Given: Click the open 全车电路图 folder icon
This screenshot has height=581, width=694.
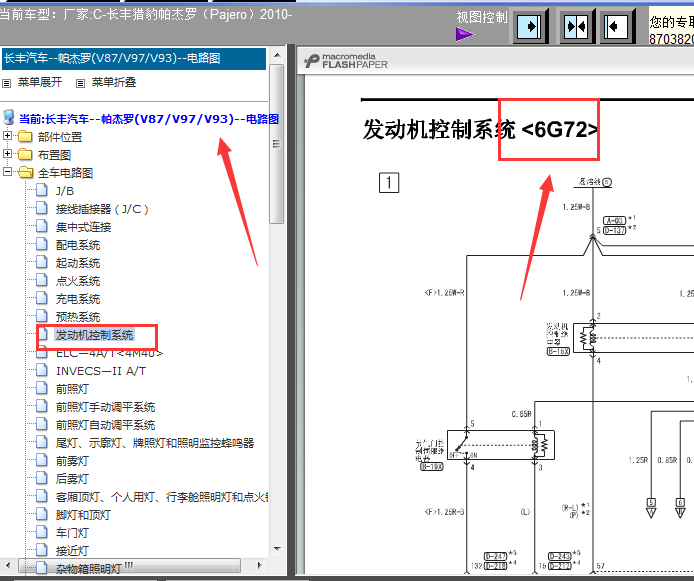Looking at the screenshot, I should tap(26, 172).
